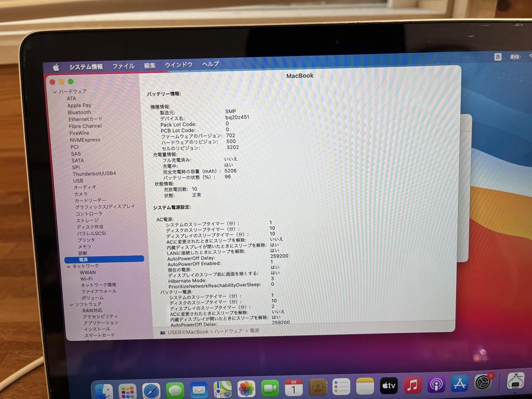The height and width of the screenshot is (399, 532).
Task: Select パラレルSCSI in sidebar
Action: [x=91, y=233]
